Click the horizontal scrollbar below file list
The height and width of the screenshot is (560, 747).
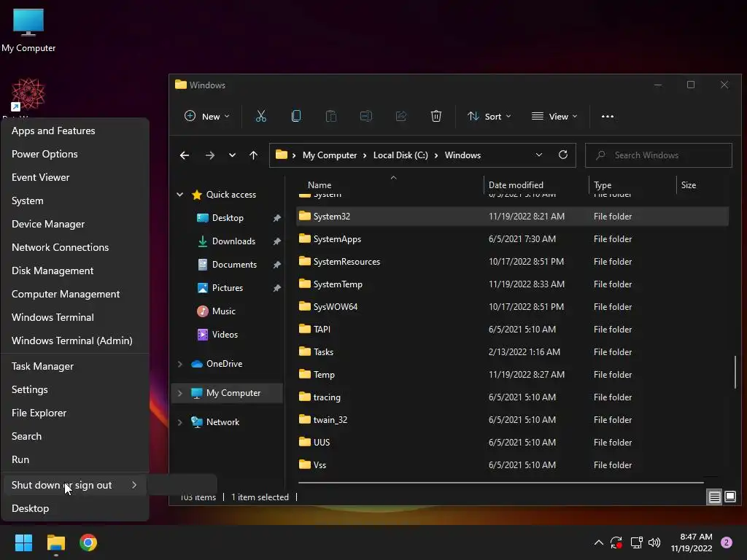[x=500, y=483]
